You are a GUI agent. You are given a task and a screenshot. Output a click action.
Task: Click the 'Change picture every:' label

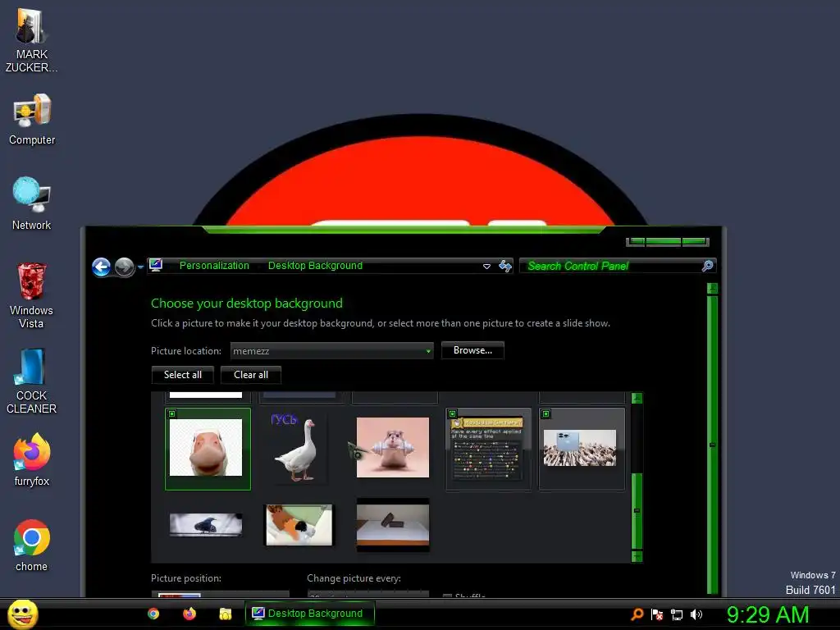click(x=354, y=578)
